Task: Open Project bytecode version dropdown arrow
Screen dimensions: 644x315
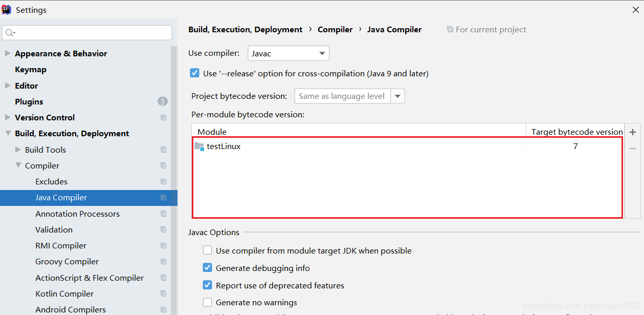Action: pos(397,96)
